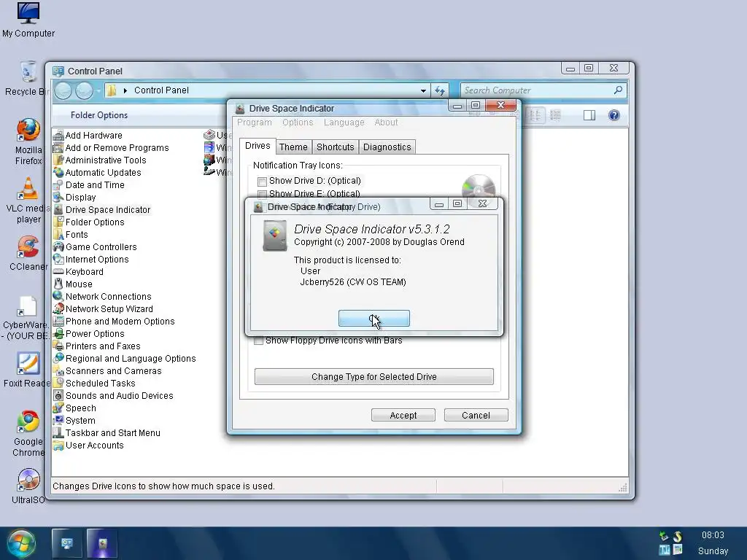
Task: Click the help question mark icon in Control Panel
Action: coord(614,115)
